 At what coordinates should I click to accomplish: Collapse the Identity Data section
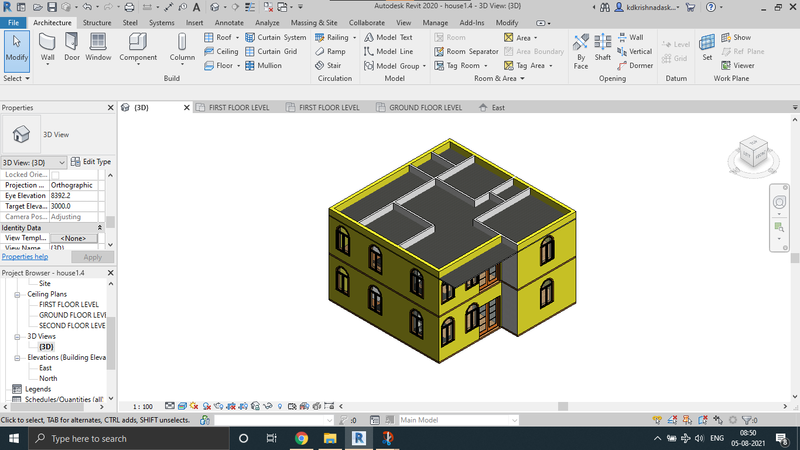(99, 228)
